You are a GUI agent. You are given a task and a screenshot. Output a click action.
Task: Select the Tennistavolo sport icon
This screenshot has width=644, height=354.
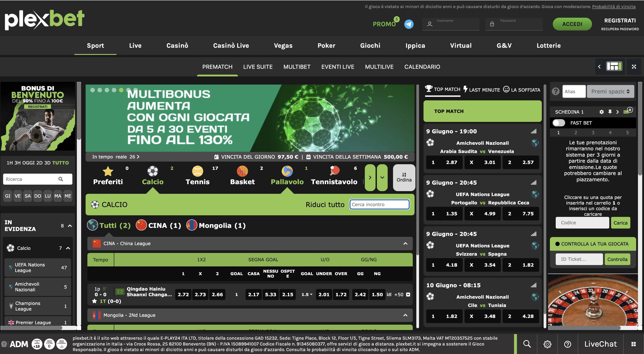point(334,171)
